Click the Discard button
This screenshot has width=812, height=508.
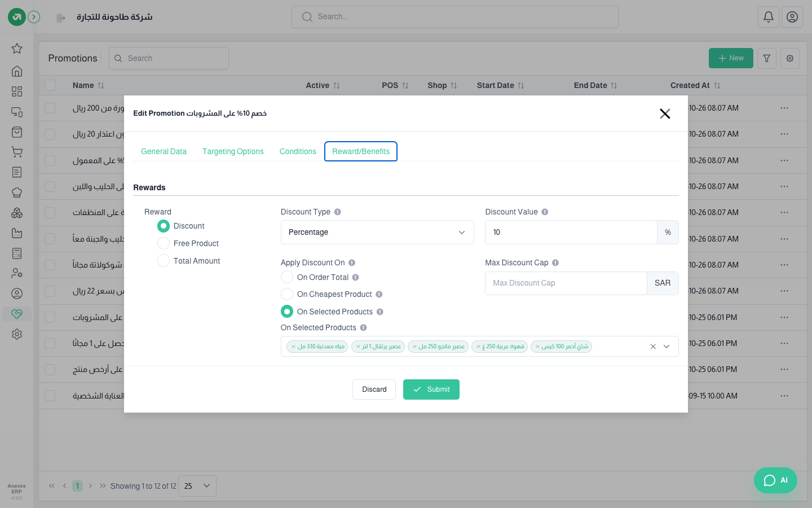click(x=374, y=389)
